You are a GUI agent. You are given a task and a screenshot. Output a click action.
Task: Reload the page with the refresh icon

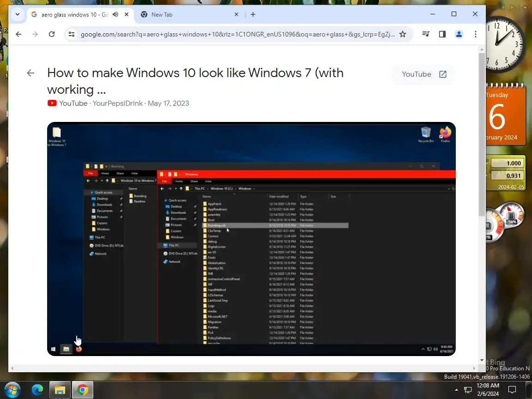52,34
